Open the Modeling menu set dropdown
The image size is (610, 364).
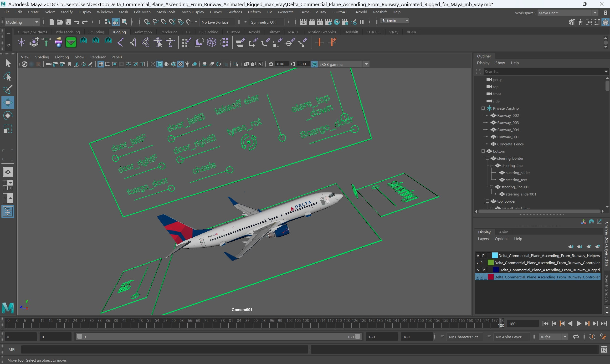pyautogui.click(x=22, y=22)
